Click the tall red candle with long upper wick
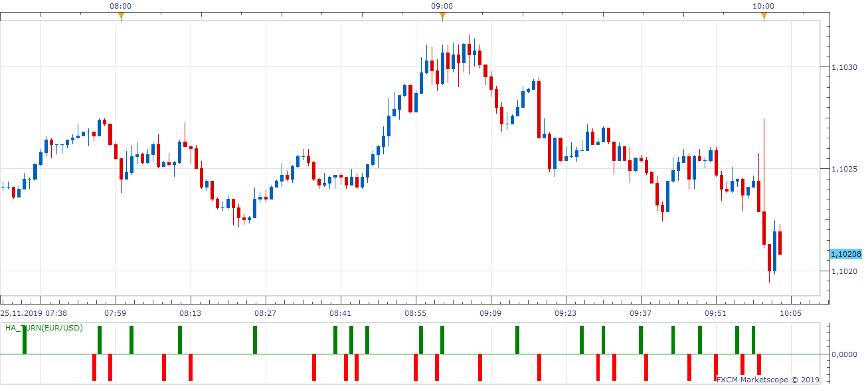Image resolution: width=868 pixels, height=385 pixels. click(x=764, y=228)
